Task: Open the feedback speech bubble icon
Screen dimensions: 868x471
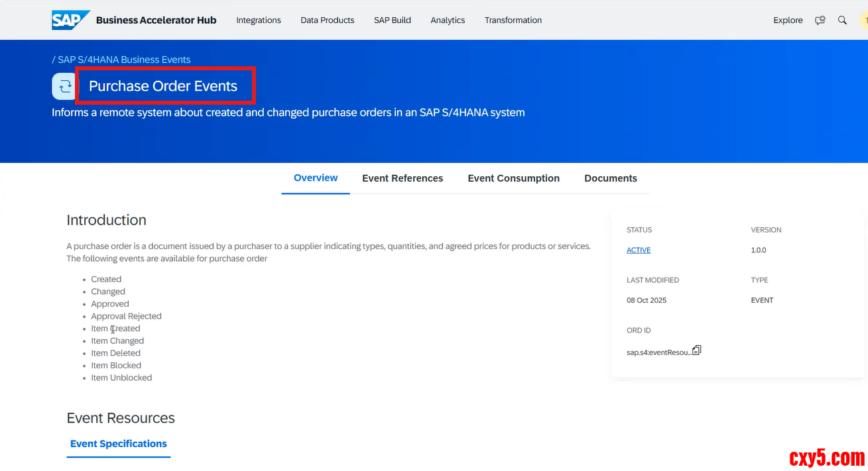Action: pyautogui.click(x=820, y=21)
